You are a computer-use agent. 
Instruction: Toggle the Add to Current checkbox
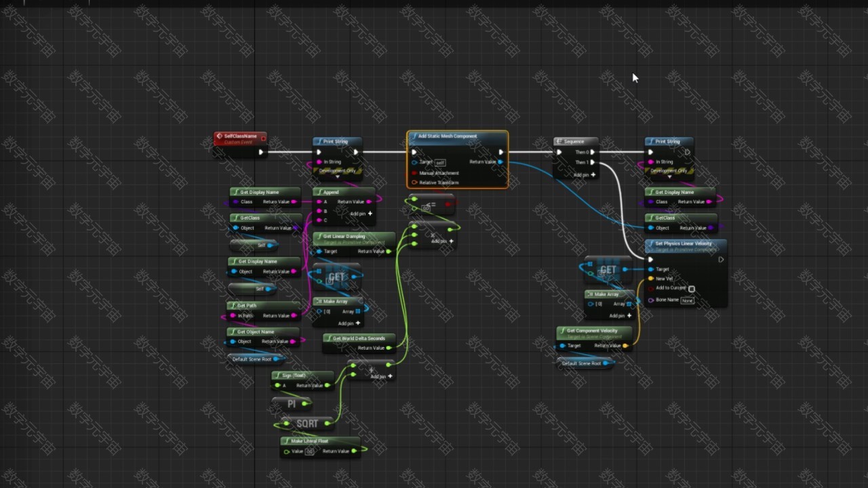[x=691, y=289]
